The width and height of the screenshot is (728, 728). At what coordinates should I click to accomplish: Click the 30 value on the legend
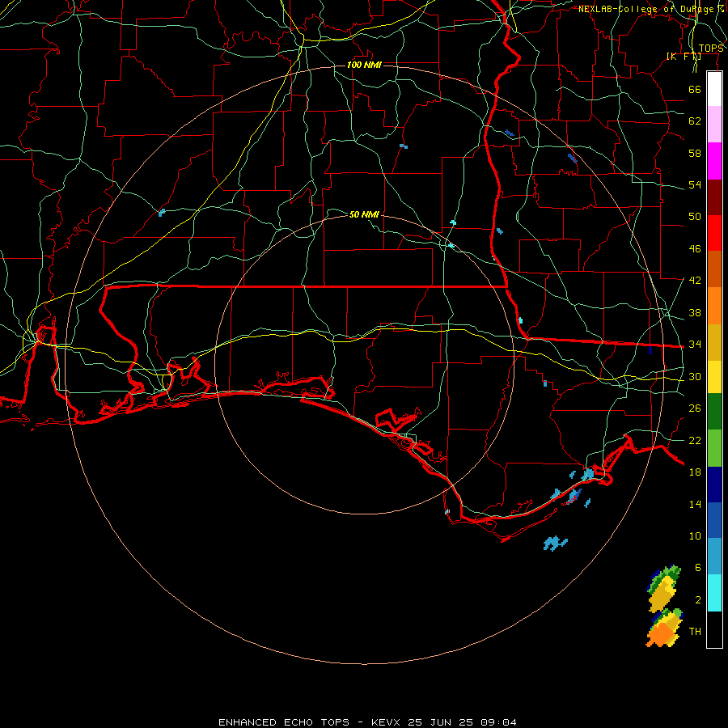(695, 376)
